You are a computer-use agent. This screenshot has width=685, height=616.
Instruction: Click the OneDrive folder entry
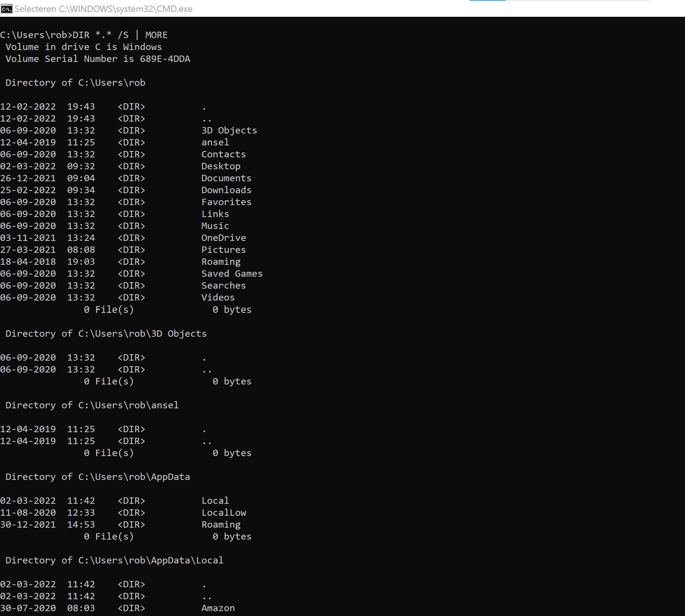223,238
